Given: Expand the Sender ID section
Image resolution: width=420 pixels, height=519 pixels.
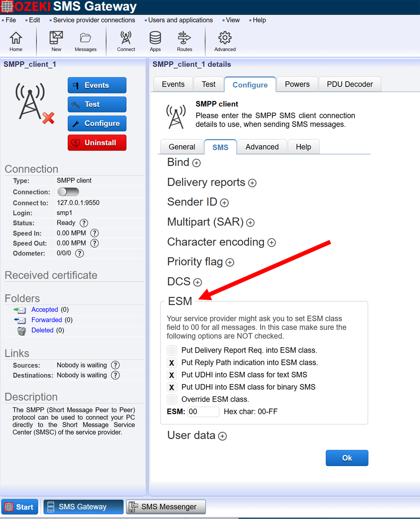Looking at the screenshot, I should coord(225,203).
